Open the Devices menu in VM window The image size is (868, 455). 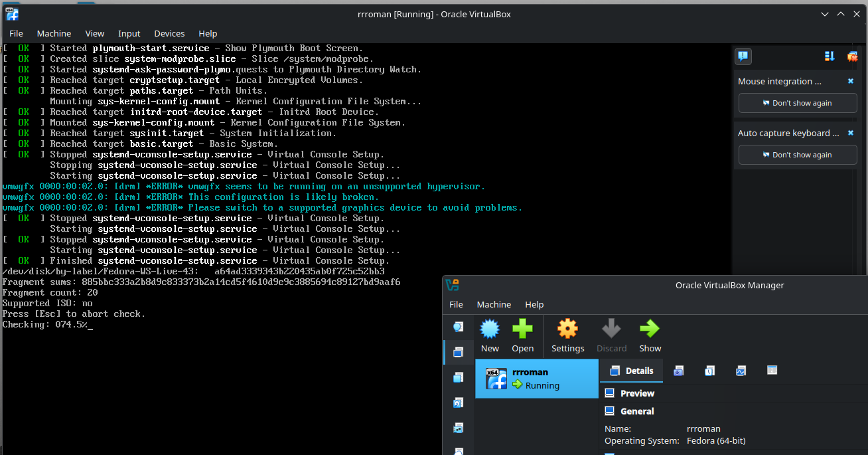169,33
